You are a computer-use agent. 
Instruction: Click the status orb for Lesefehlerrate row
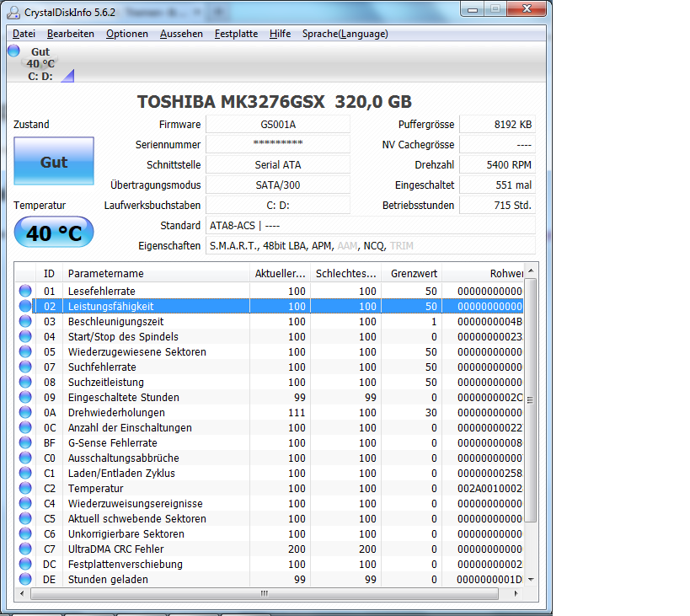(x=25, y=291)
